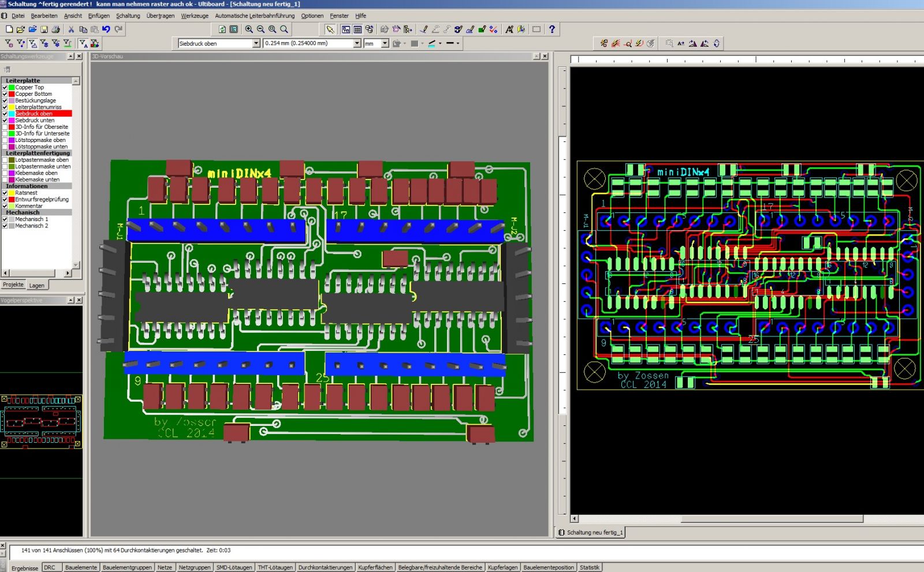924x572 pixels.
Task: Click the print icon in toolbar
Action: pyautogui.click(x=56, y=29)
